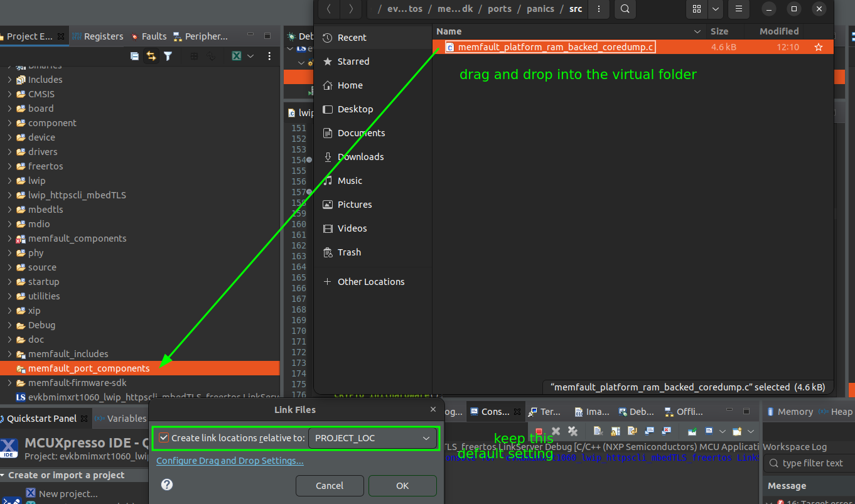
Task: Switch to the Registers tab
Action: (x=98, y=36)
